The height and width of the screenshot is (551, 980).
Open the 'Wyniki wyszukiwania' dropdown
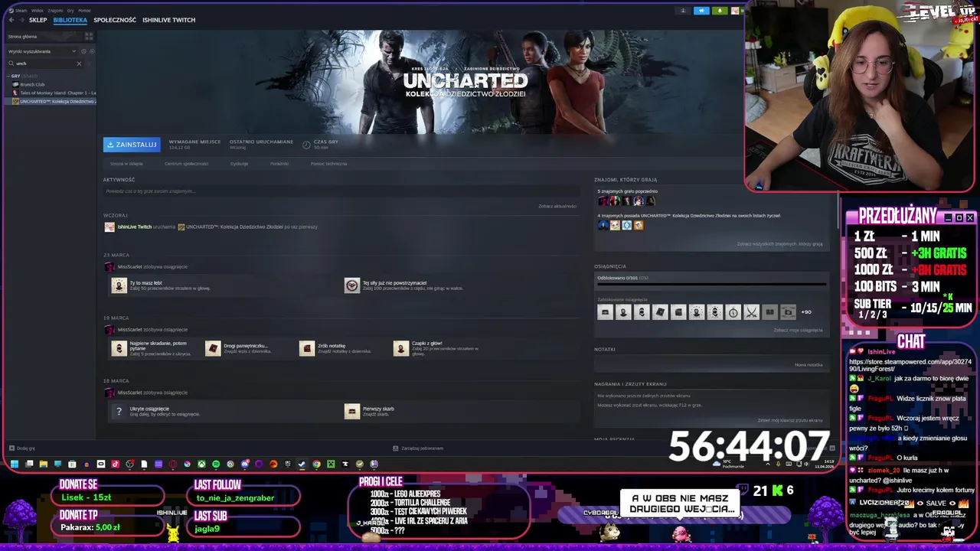pyautogui.click(x=42, y=51)
